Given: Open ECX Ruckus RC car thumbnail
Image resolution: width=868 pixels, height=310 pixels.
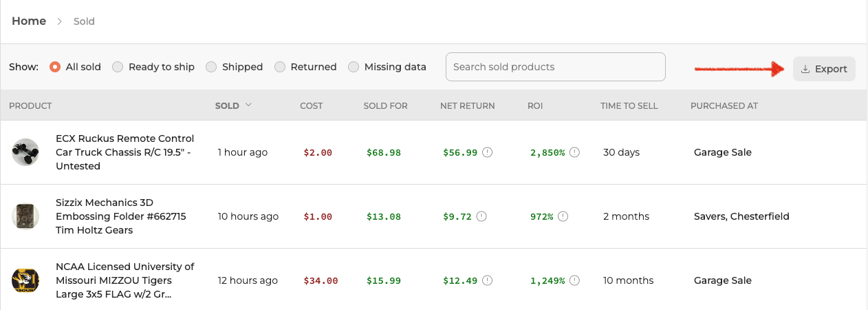Looking at the screenshot, I should point(25,152).
